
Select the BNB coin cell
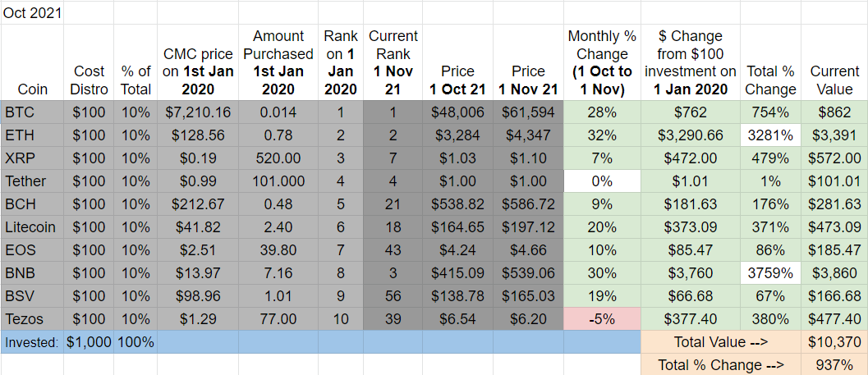[x=33, y=273]
